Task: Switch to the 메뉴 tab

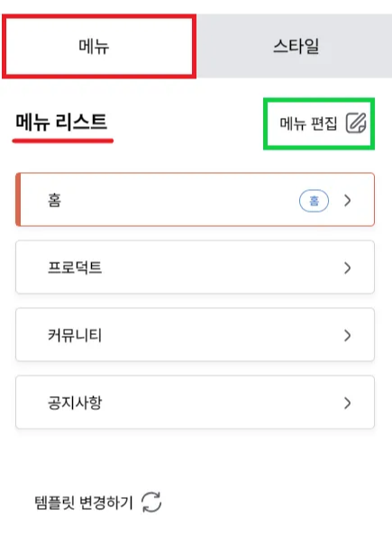Action: pyautogui.click(x=99, y=47)
